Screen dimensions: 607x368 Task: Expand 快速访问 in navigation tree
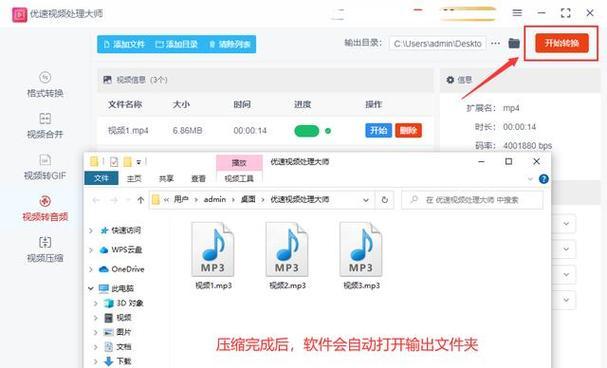click(x=91, y=231)
